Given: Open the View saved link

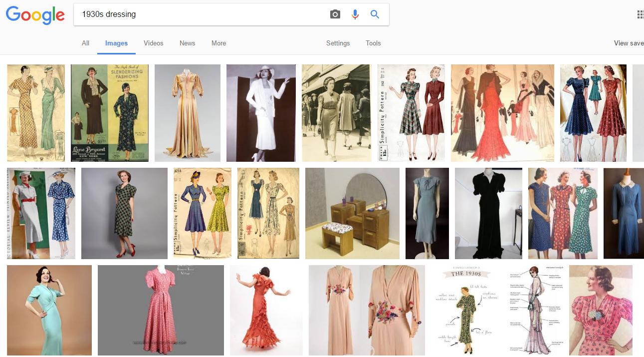Looking at the screenshot, I should [629, 43].
